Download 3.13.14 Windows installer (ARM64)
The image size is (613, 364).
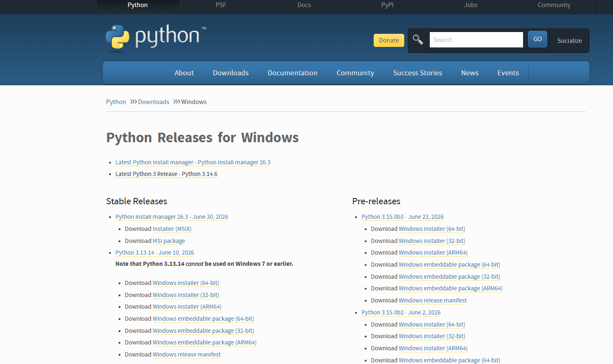tap(187, 307)
